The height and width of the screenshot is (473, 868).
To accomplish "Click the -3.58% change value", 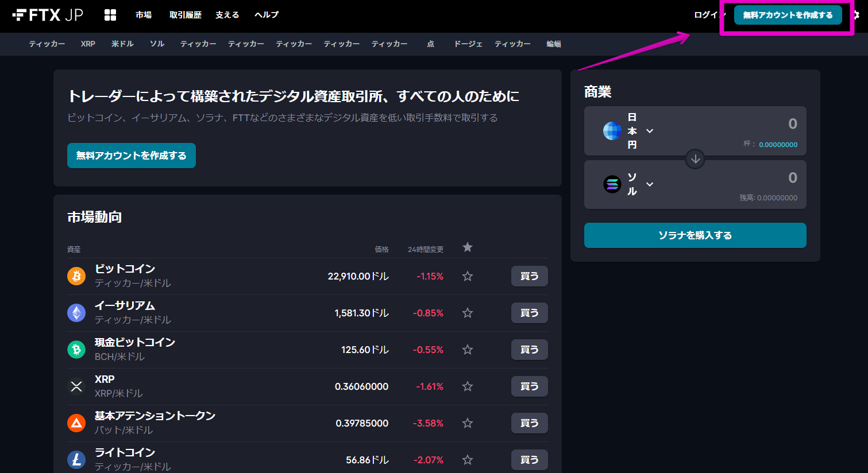I will 429,423.
